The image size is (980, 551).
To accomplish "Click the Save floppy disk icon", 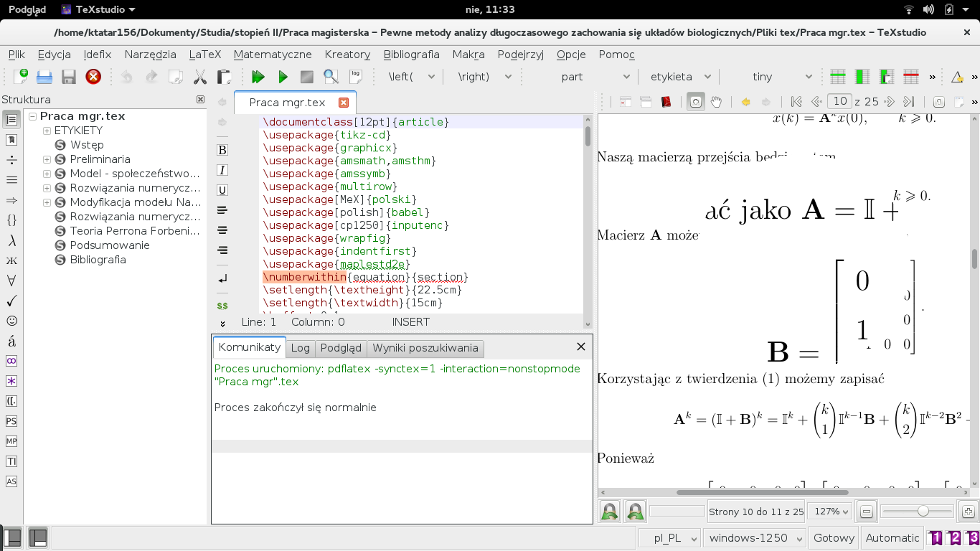I will (69, 77).
